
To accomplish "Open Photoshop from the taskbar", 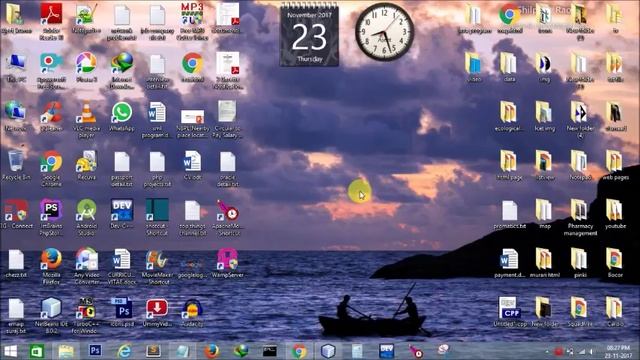I will (x=95, y=351).
